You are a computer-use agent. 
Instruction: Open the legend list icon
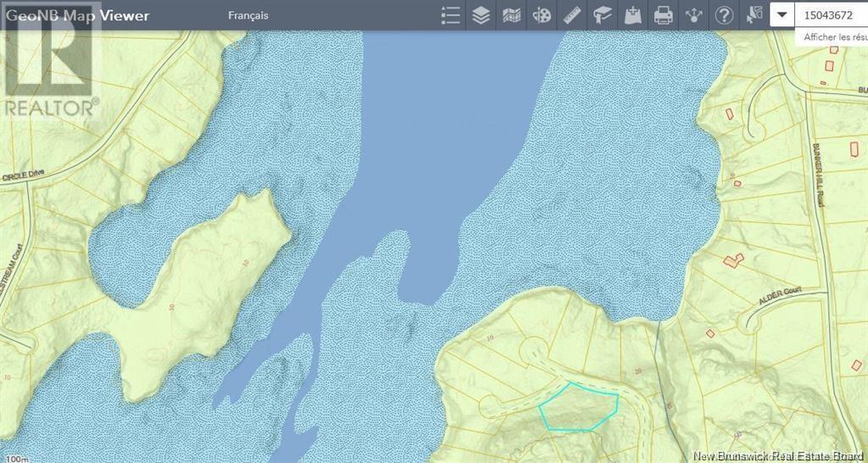click(x=451, y=15)
